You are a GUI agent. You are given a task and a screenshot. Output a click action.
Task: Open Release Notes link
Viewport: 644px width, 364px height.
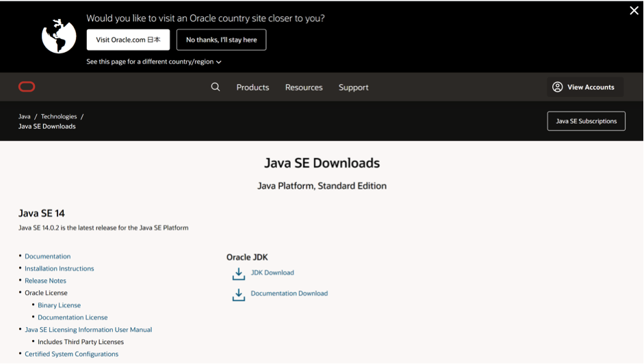click(45, 281)
